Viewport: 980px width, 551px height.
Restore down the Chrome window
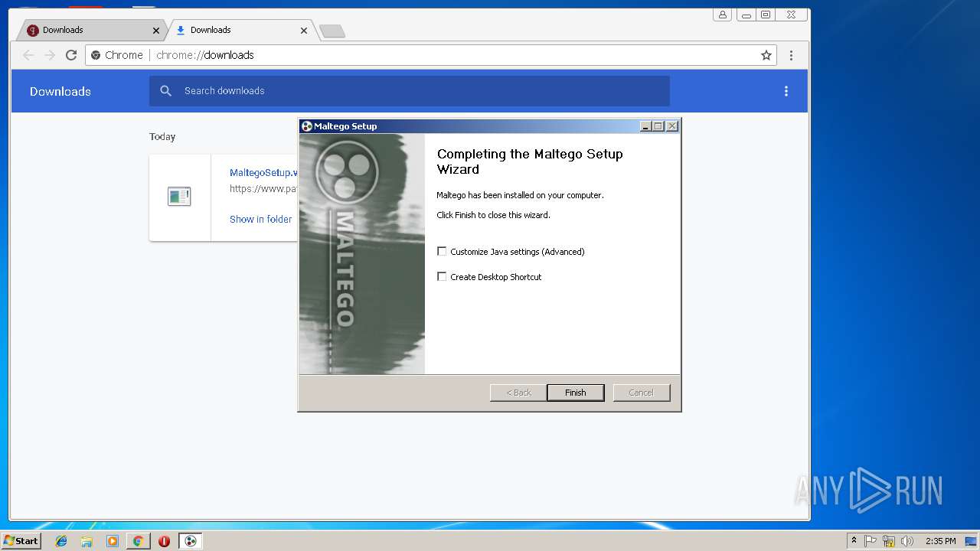(x=765, y=15)
